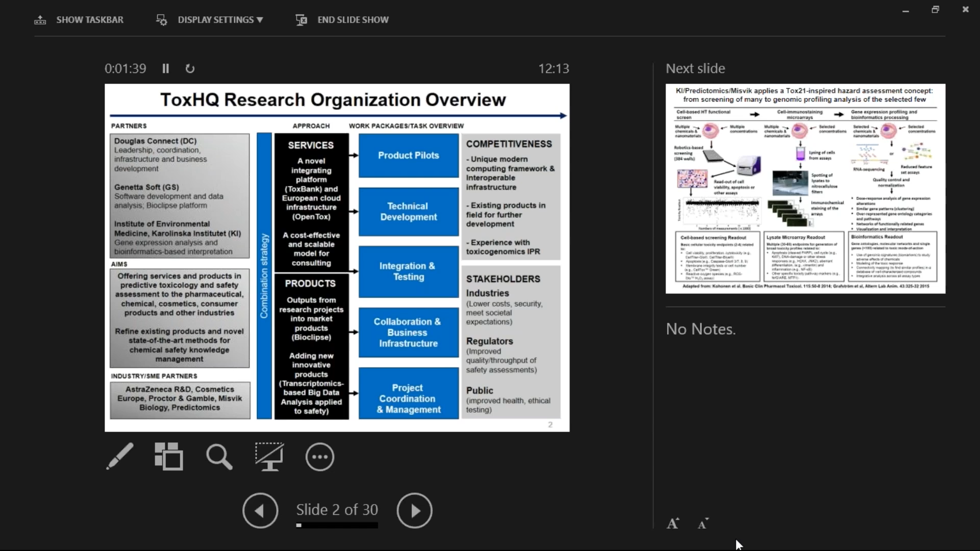Increase the notes text size

click(x=673, y=523)
